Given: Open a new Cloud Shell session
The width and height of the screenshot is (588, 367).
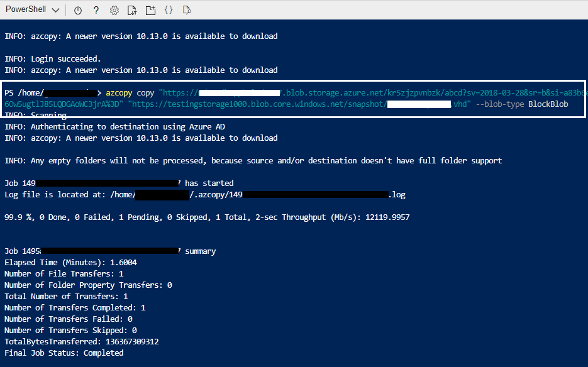Looking at the screenshot, I should [x=151, y=9].
